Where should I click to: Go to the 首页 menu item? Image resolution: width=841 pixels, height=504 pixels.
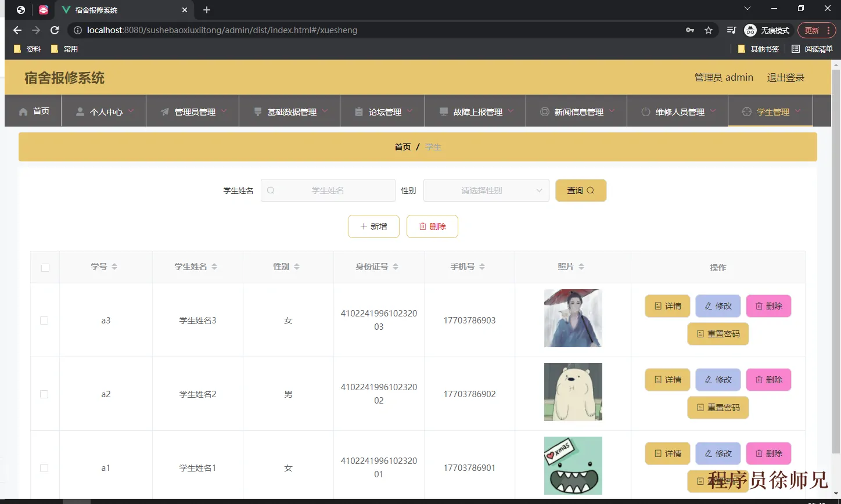33,111
